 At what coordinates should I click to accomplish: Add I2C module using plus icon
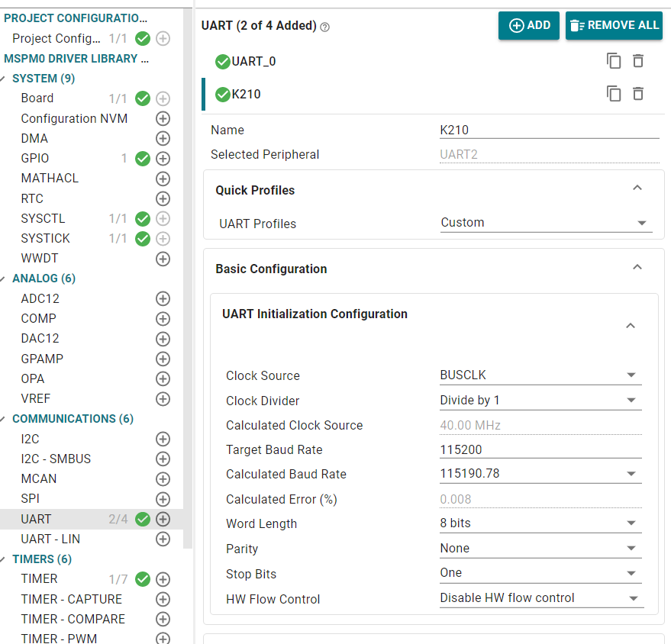pos(163,439)
